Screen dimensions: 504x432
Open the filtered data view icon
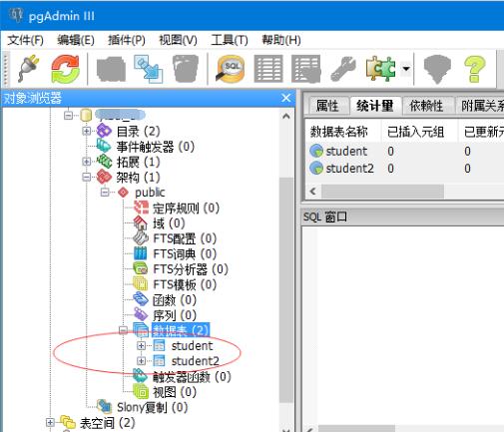point(305,69)
